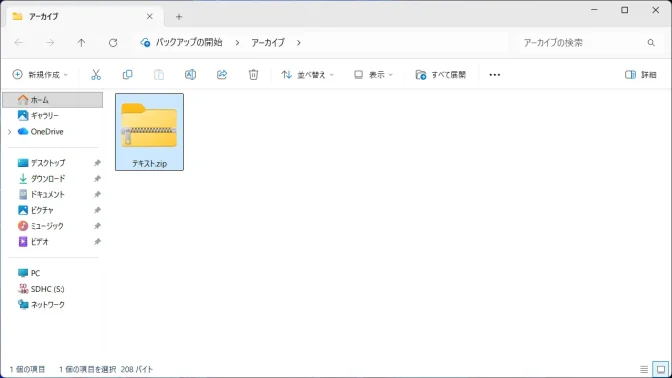Click the Delete trash can icon

pyautogui.click(x=253, y=75)
